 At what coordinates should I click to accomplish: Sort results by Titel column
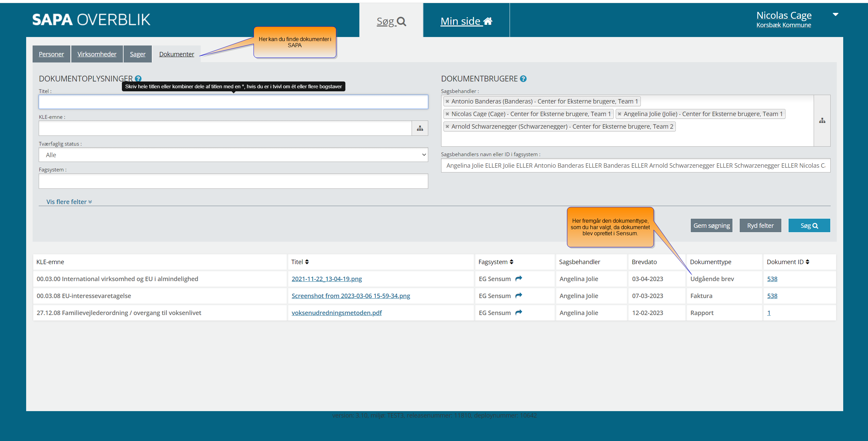click(307, 262)
